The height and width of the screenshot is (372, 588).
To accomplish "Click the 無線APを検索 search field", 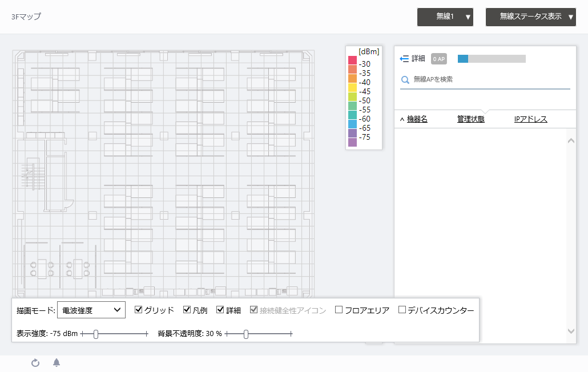I will [485, 79].
